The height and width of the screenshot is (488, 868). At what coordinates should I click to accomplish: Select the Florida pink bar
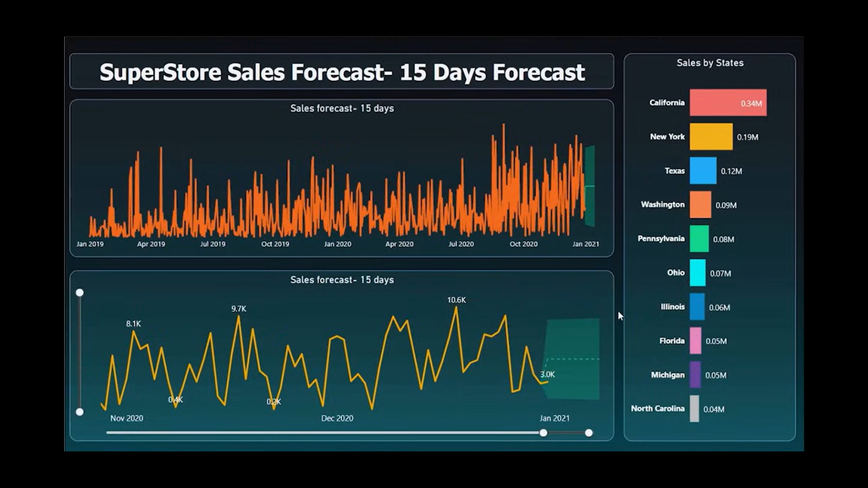tap(695, 341)
